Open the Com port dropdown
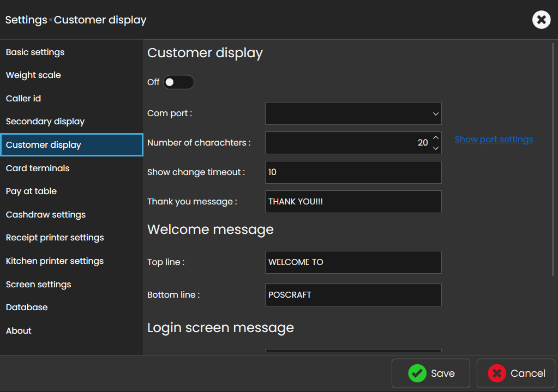The image size is (558, 392). 353,113
